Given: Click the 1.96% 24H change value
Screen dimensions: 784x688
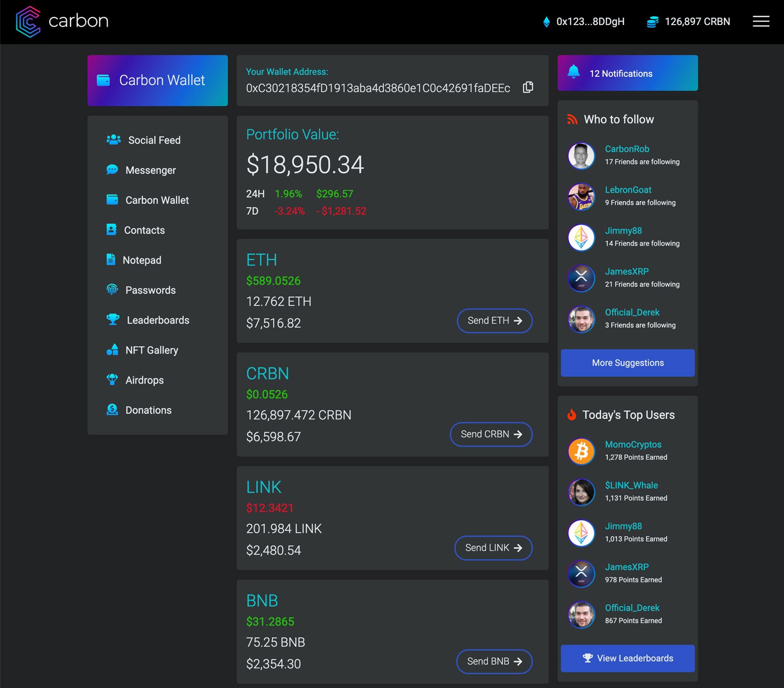Looking at the screenshot, I should [289, 194].
